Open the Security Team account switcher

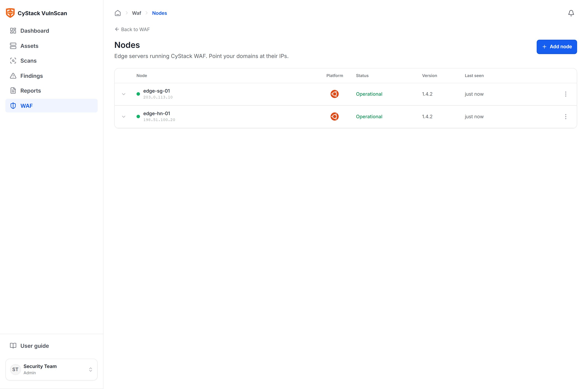[x=52, y=369]
